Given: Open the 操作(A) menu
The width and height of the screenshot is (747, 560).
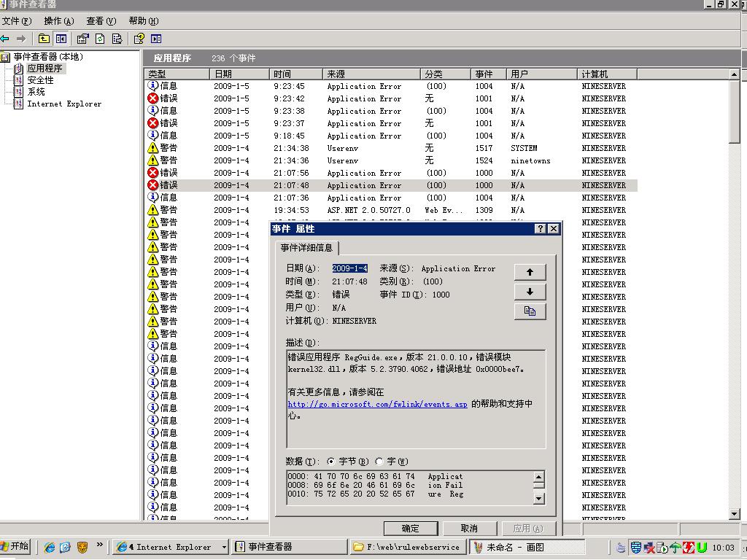Looking at the screenshot, I should pos(58,21).
